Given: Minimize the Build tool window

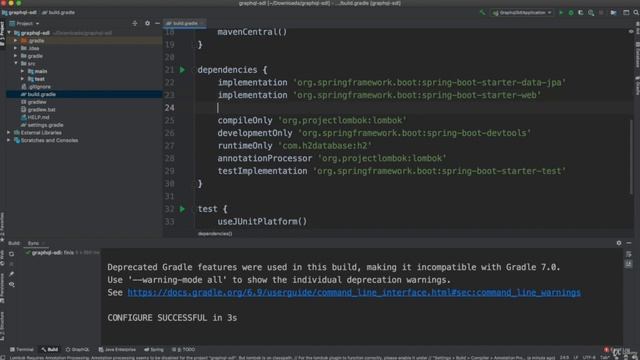Looking at the screenshot, I should point(629,243).
